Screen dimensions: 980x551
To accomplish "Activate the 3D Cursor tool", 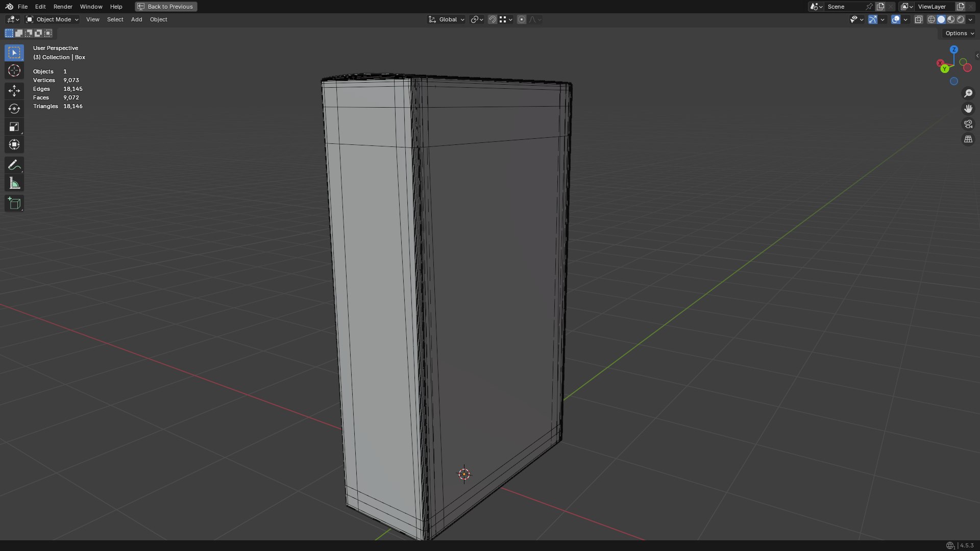I will (14, 70).
